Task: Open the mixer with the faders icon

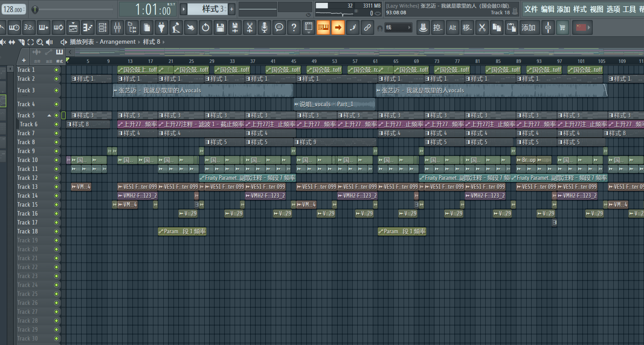Action: pyautogui.click(x=117, y=28)
